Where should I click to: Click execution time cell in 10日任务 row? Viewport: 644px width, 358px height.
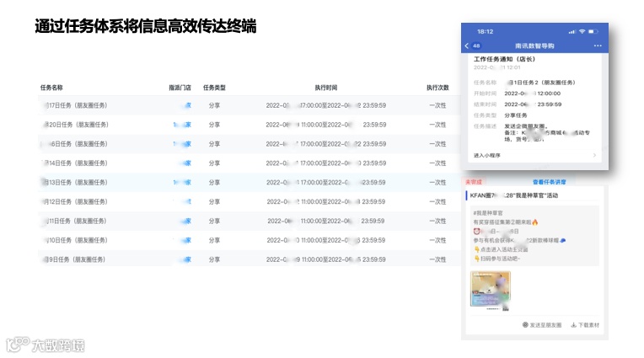(326, 241)
